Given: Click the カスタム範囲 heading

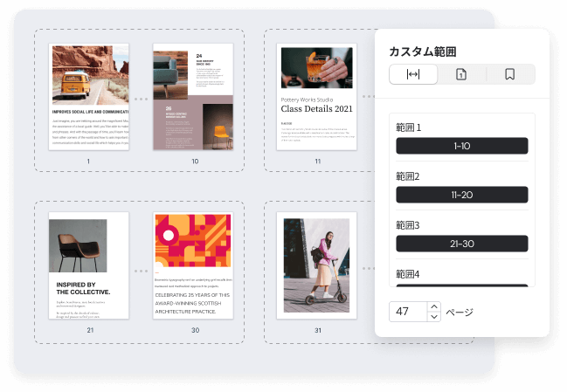Looking at the screenshot, I should (423, 52).
